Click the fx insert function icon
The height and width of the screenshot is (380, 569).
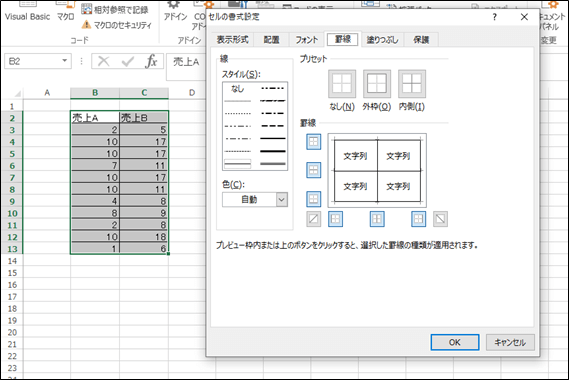point(151,61)
